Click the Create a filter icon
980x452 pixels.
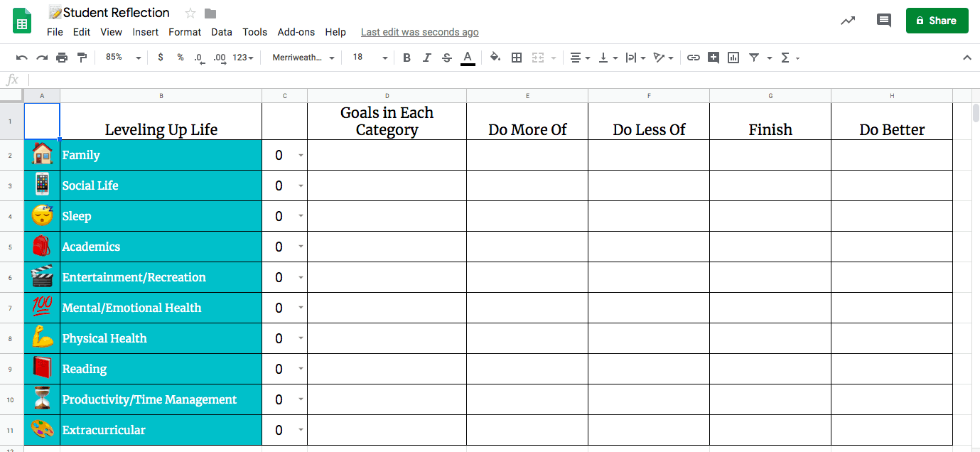[x=755, y=58]
